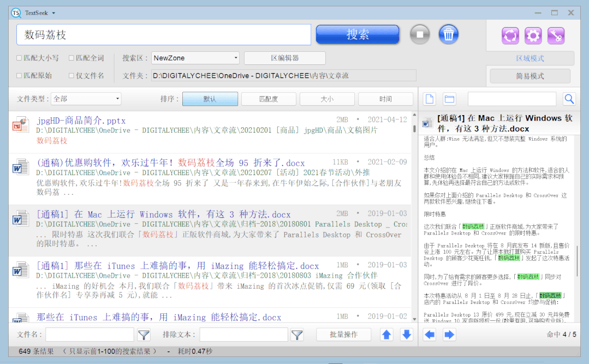Clear the index using the trash icon
The image size is (589, 364).
[x=449, y=34]
